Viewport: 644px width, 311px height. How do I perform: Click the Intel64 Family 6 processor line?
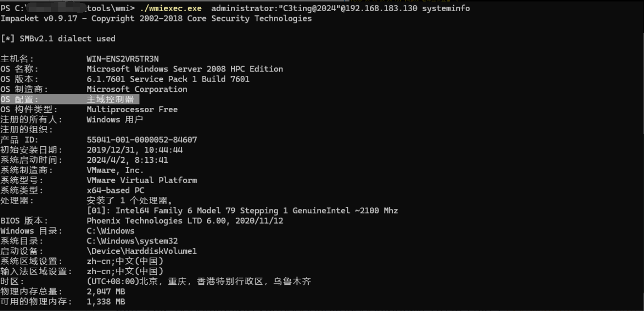click(x=242, y=211)
